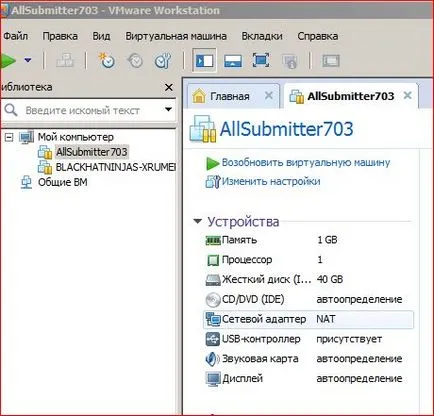Screen dimensions: 434x416
Task: Open the Вкладки menu
Action: click(262, 36)
